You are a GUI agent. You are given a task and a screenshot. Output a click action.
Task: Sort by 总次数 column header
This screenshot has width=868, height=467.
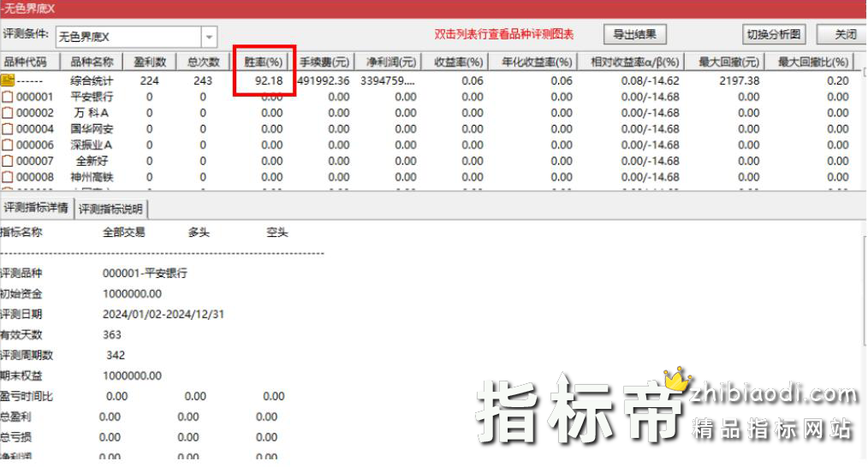[x=203, y=62]
